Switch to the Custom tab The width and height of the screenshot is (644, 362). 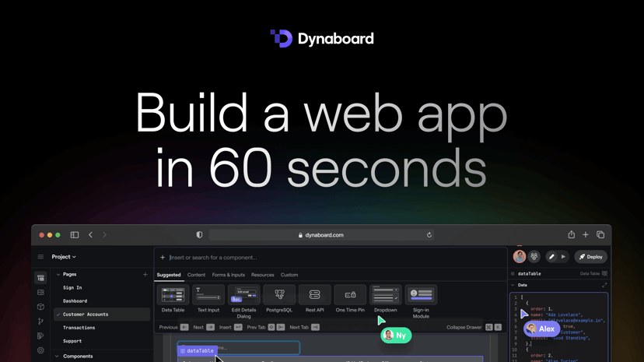coord(289,275)
